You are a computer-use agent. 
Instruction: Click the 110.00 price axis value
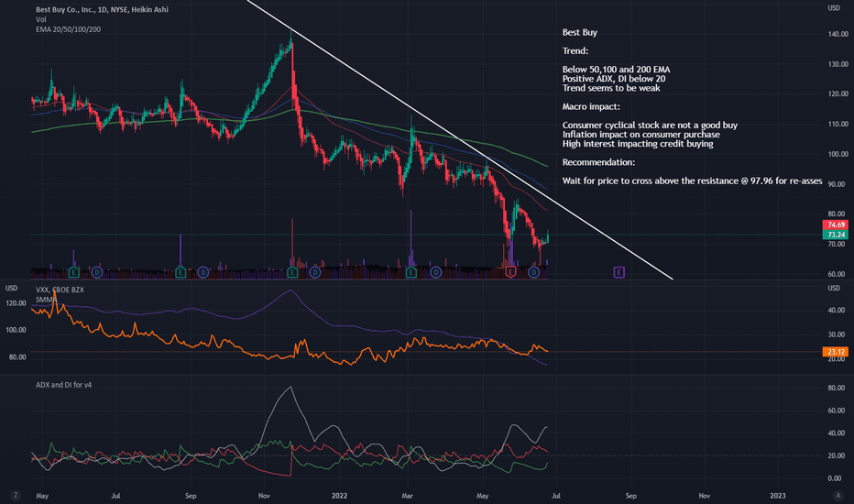[x=838, y=124]
